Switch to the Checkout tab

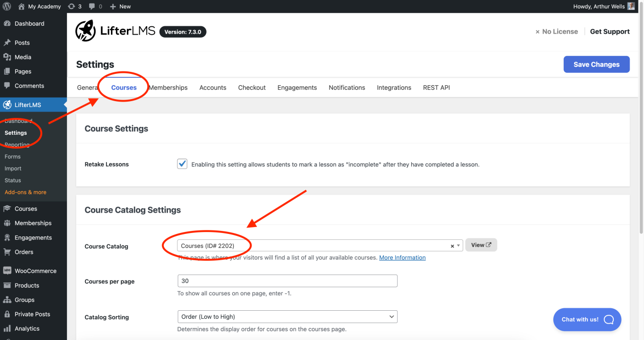(252, 88)
